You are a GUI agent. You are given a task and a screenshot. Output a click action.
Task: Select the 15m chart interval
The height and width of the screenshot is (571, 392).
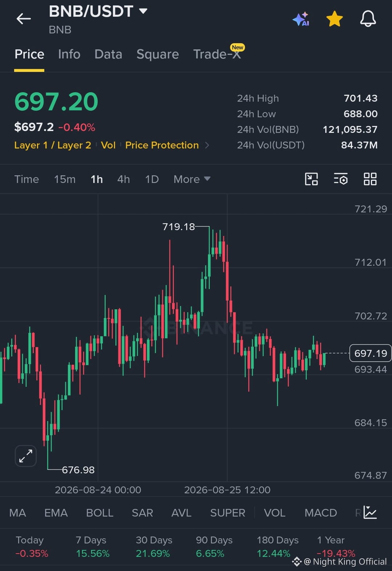click(65, 179)
